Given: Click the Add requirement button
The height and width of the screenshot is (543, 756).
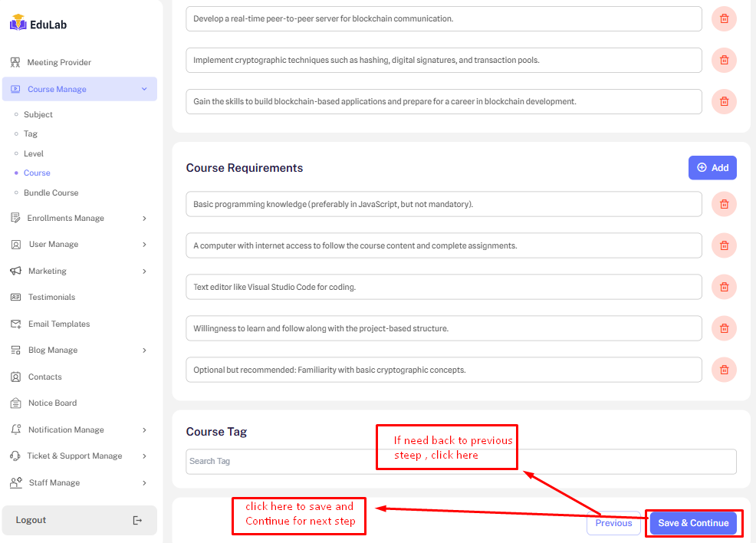Looking at the screenshot, I should tap(712, 168).
